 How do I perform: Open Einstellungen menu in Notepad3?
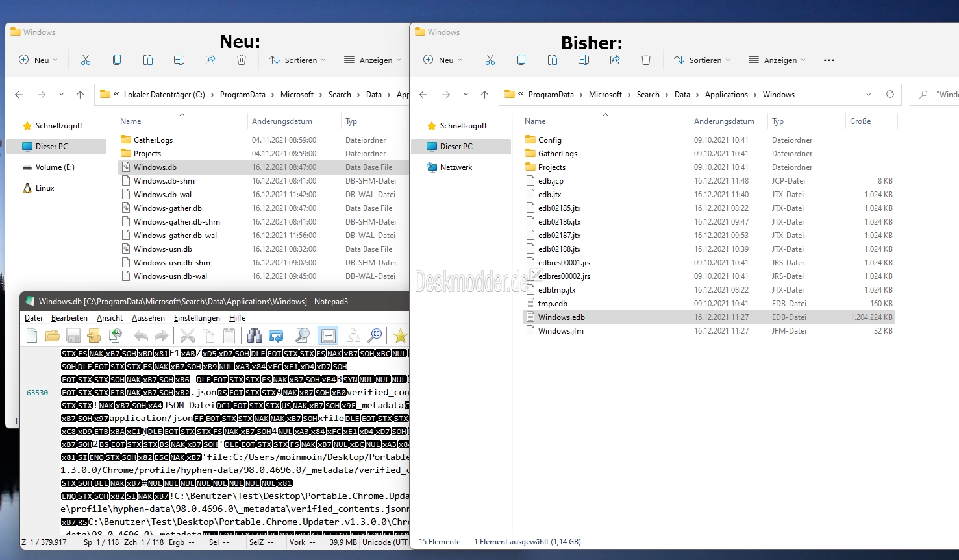point(197,318)
